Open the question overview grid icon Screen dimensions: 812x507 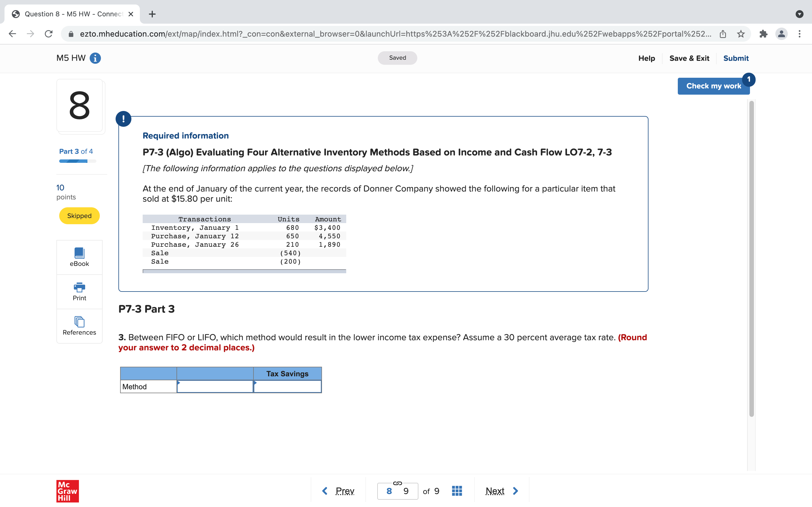coord(457,491)
